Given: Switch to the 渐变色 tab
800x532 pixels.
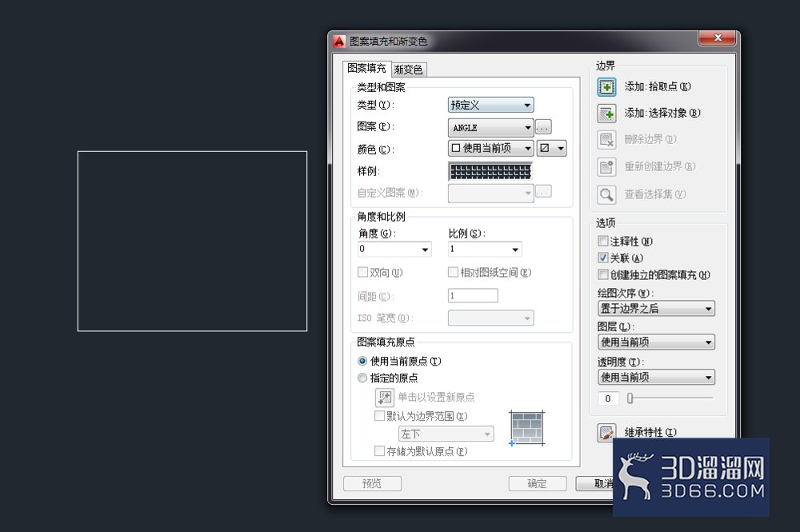Looking at the screenshot, I should (x=408, y=70).
